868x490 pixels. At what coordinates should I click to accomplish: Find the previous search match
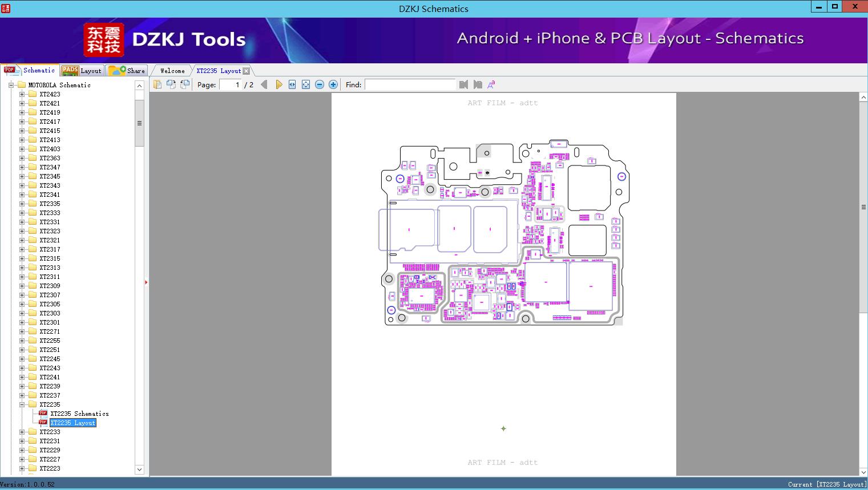[463, 84]
